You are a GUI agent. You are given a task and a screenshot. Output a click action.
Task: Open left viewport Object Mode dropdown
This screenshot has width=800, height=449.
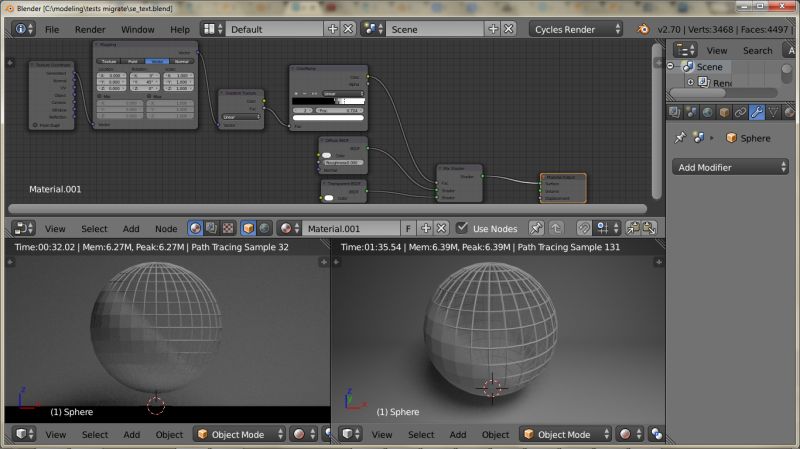[239, 434]
